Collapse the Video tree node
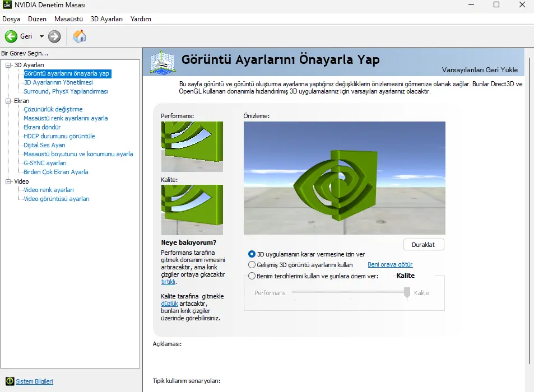The width and height of the screenshot is (534, 392). point(8,181)
